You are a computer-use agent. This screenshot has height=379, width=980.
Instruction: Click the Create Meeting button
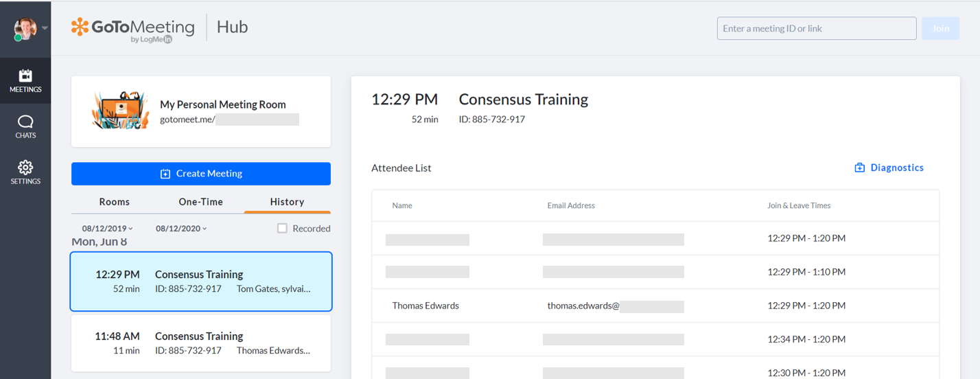(201, 174)
